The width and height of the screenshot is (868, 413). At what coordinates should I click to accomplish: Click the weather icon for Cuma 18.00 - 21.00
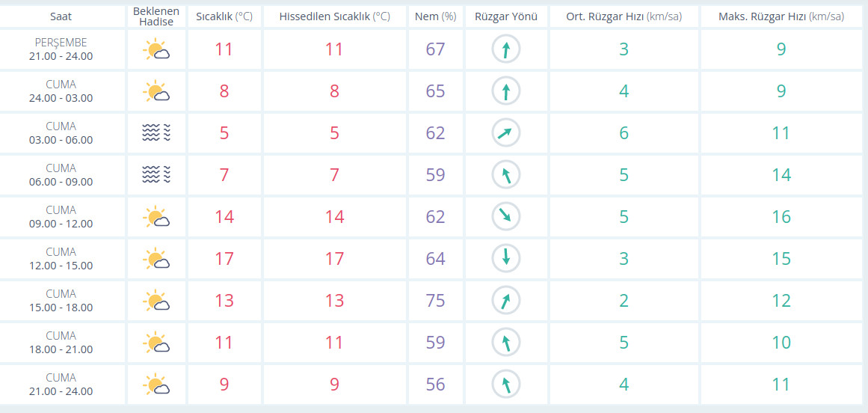tap(156, 343)
